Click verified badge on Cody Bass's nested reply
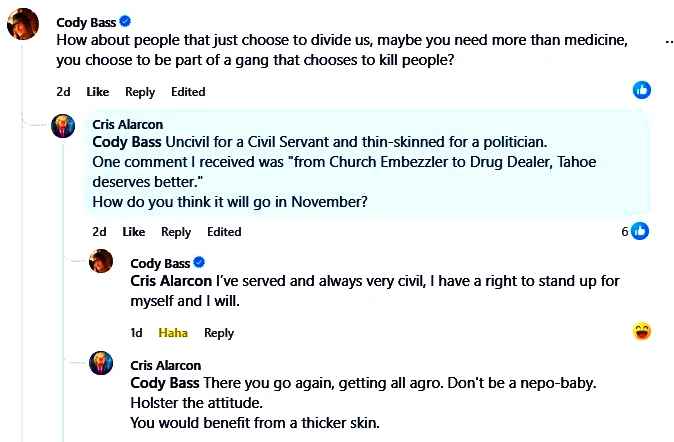 click(199, 263)
